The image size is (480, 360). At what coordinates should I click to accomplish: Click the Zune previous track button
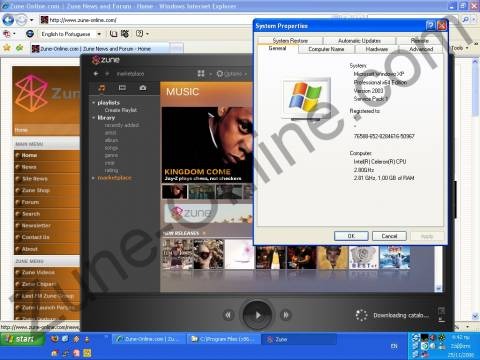228,315
